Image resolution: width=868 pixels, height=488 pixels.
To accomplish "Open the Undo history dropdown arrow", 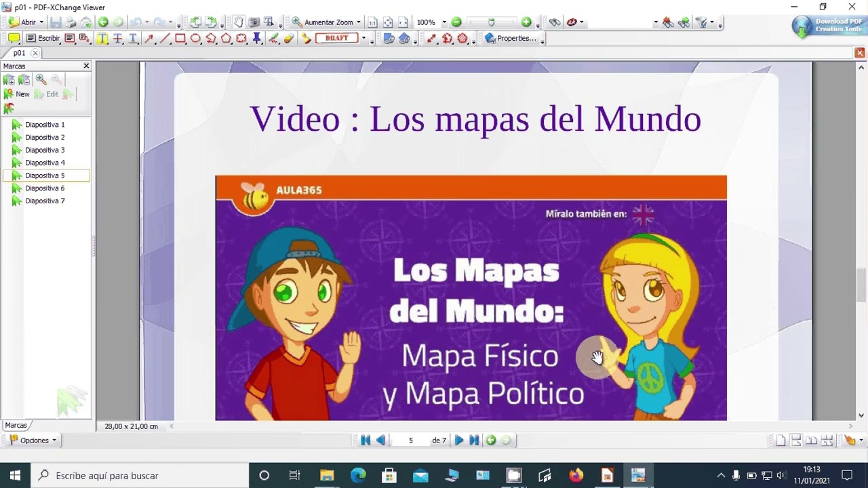I will point(146,22).
